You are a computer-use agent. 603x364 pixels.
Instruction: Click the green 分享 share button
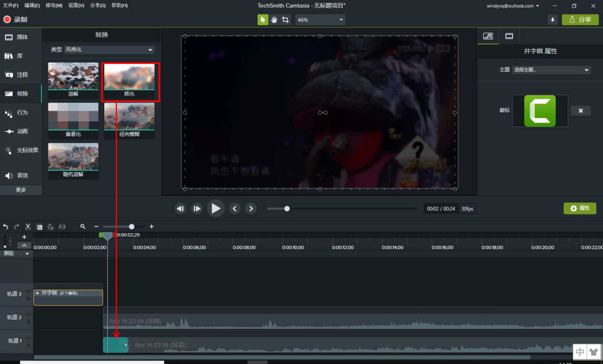point(580,20)
